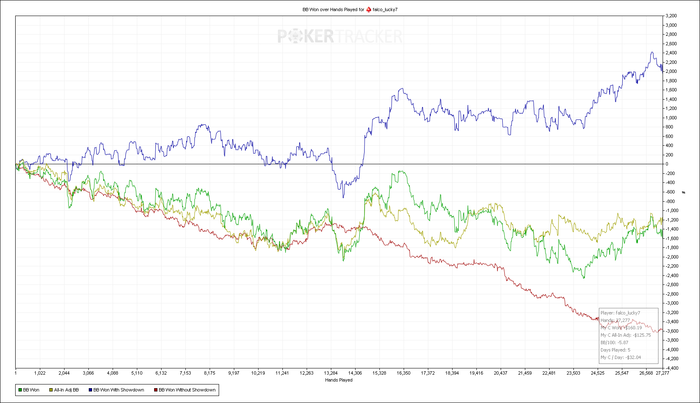
Task: Select the 'BB Won Without Showdown' legend label
Action: pyautogui.click(x=188, y=390)
